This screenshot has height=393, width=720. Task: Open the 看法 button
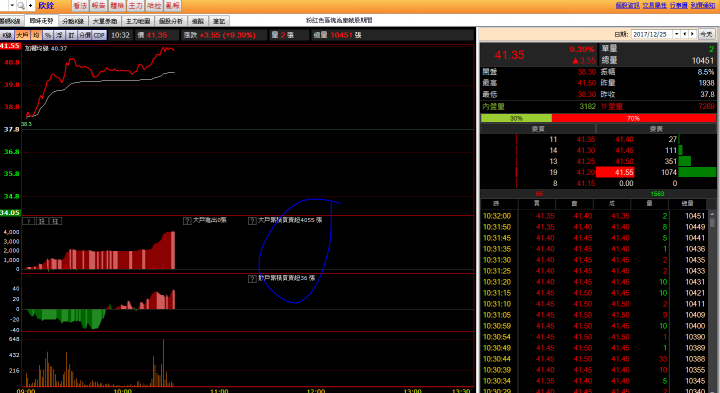[x=80, y=6]
